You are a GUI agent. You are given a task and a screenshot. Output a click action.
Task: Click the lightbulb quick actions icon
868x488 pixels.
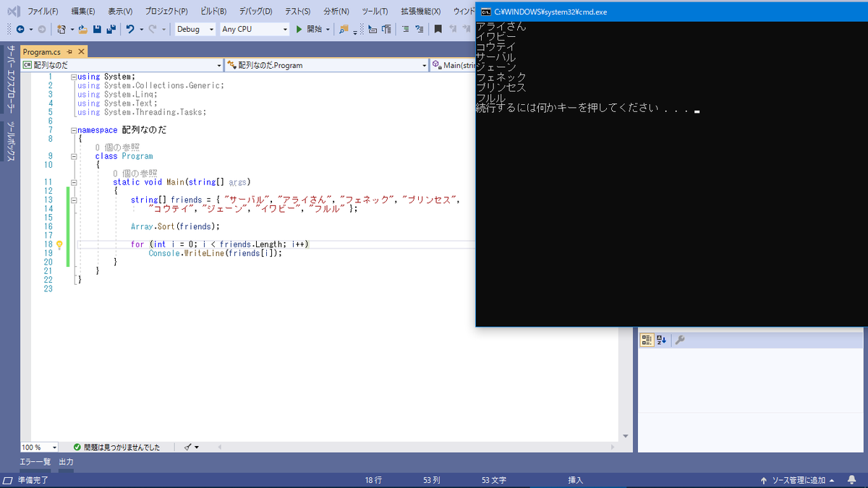coord(59,244)
